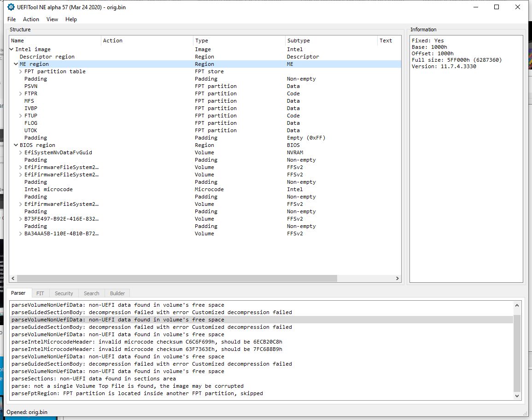The height and width of the screenshot is (420, 532).
Task: Click the UEFITool app icon in title bar
Action: tap(11, 7)
